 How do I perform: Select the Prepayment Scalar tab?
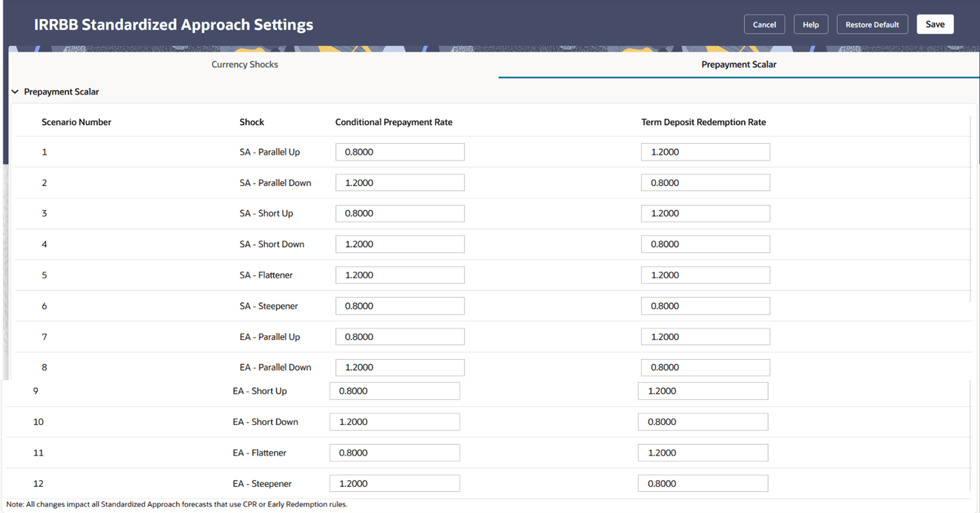pos(739,65)
